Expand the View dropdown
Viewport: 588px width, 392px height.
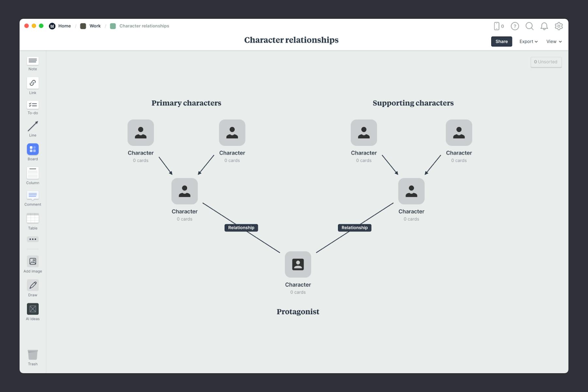tap(554, 41)
